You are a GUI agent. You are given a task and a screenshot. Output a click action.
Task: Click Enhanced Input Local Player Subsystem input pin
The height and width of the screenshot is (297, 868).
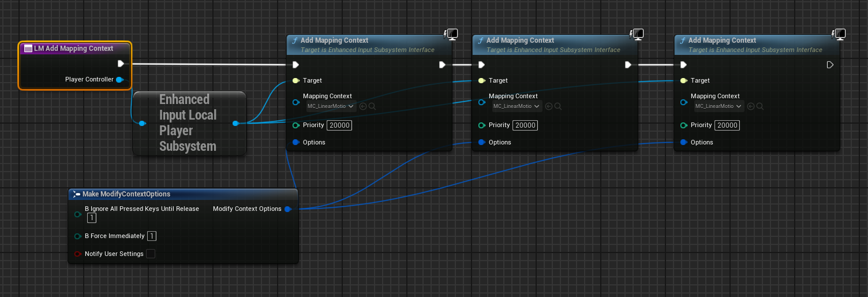tap(142, 123)
